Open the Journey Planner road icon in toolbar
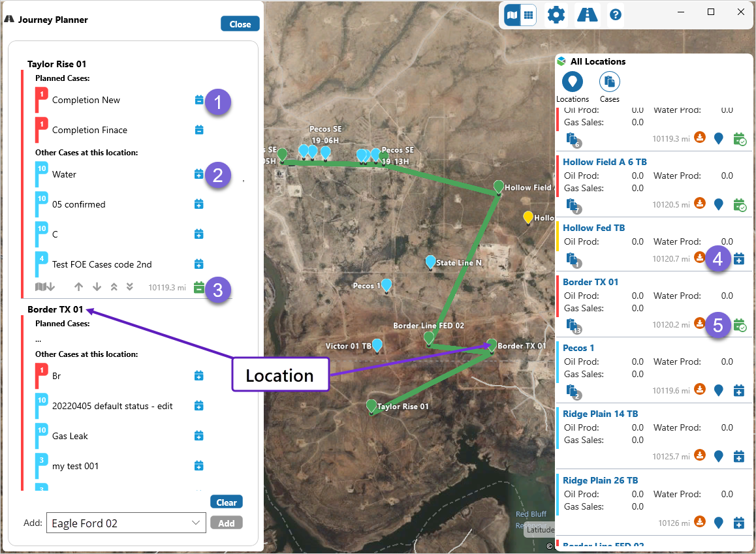The height and width of the screenshot is (554, 756). pos(588,14)
